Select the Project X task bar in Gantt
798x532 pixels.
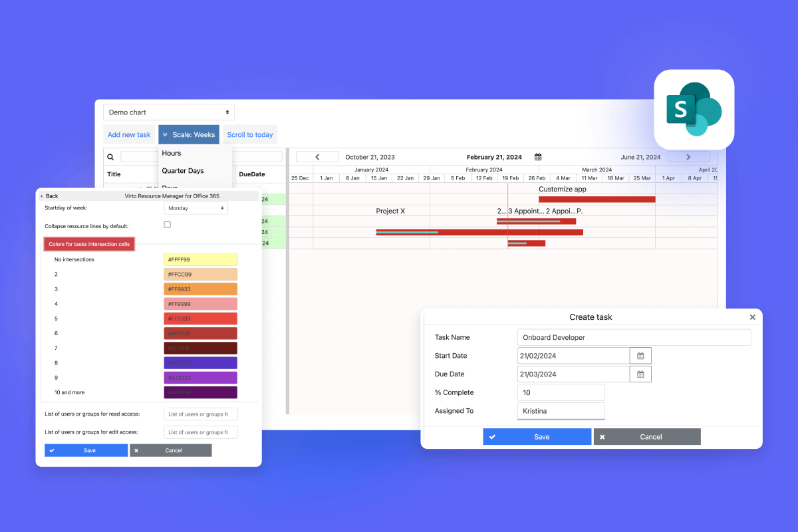[x=479, y=232]
